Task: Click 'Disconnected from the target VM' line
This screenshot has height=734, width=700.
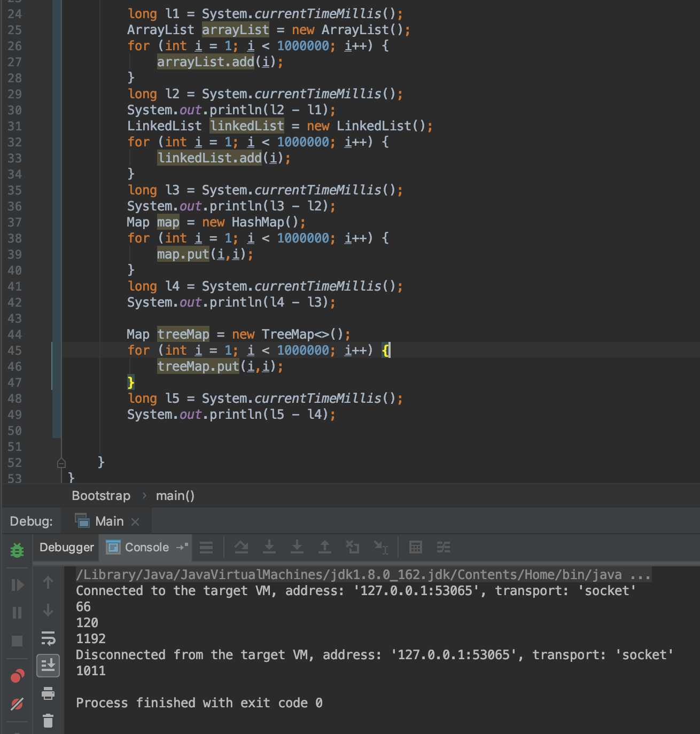Action: click(x=375, y=655)
